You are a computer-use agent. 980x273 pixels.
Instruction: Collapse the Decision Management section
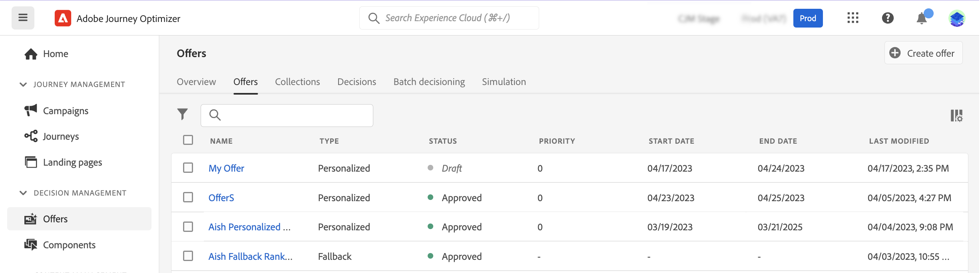click(x=23, y=193)
